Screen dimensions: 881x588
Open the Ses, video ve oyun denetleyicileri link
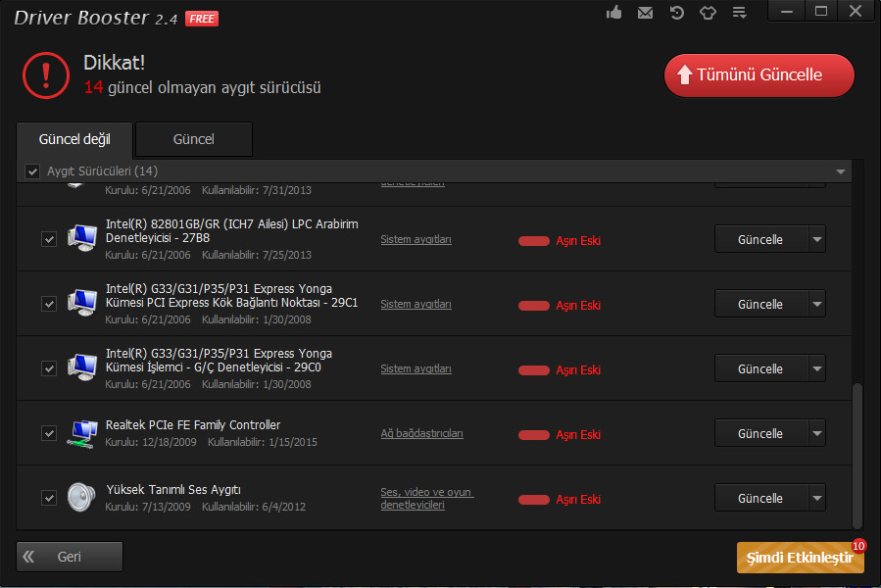pos(427,498)
